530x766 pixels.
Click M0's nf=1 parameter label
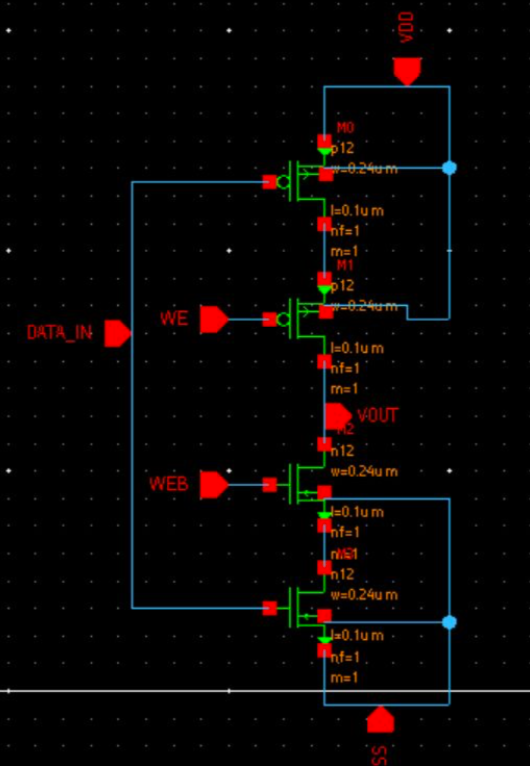pyautogui.click(x=345, y=232)
